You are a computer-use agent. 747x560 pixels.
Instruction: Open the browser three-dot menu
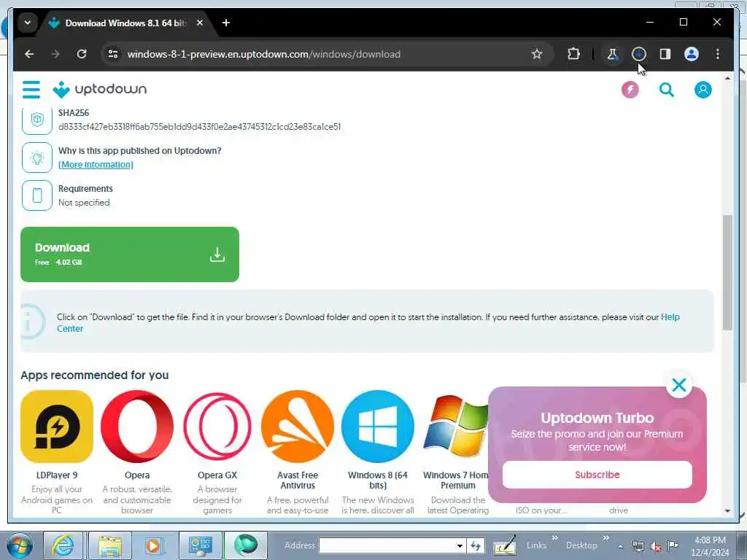tap(718, 54)
